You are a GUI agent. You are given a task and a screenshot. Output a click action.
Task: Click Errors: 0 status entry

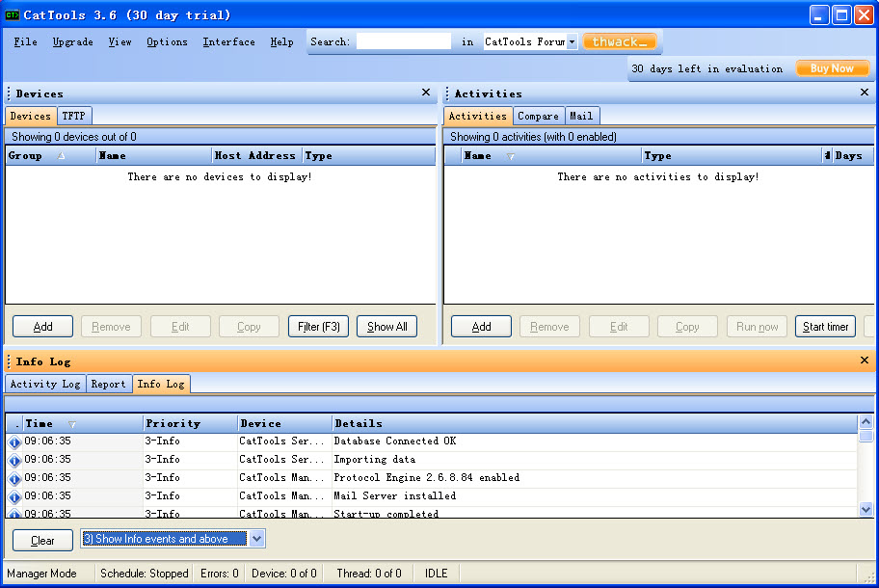[219, 574]
